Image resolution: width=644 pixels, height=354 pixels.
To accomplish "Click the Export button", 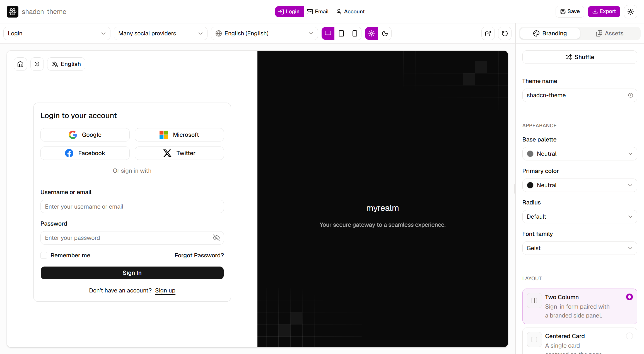I will pyautogui.click(x=604, y=12).
